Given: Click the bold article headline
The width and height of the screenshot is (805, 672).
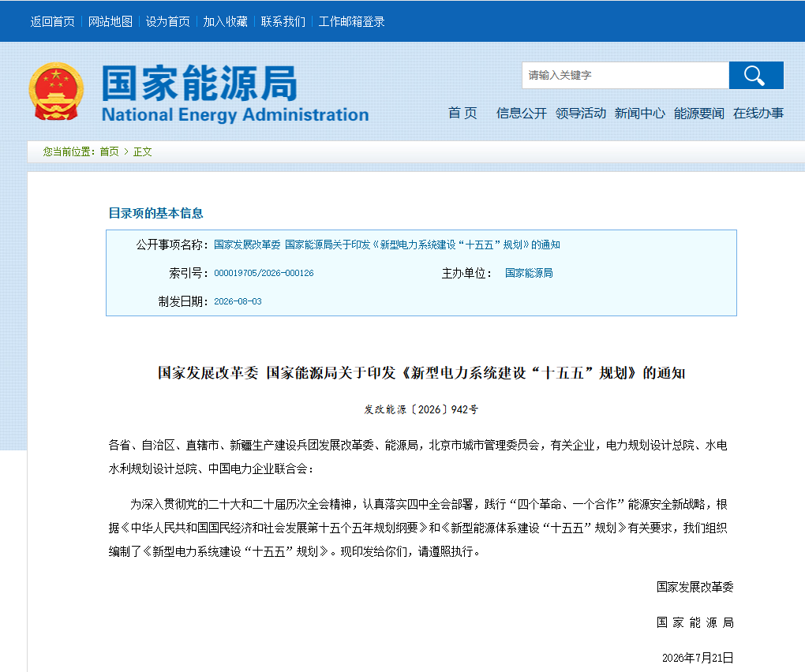Looking at the screenshot, I should coord(421,372).
